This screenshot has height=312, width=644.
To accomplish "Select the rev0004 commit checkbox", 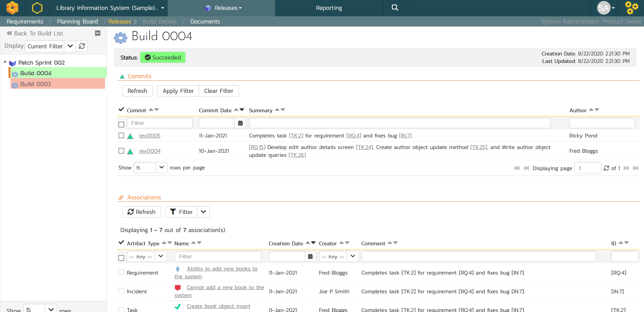I will click(x=121, y=151).
